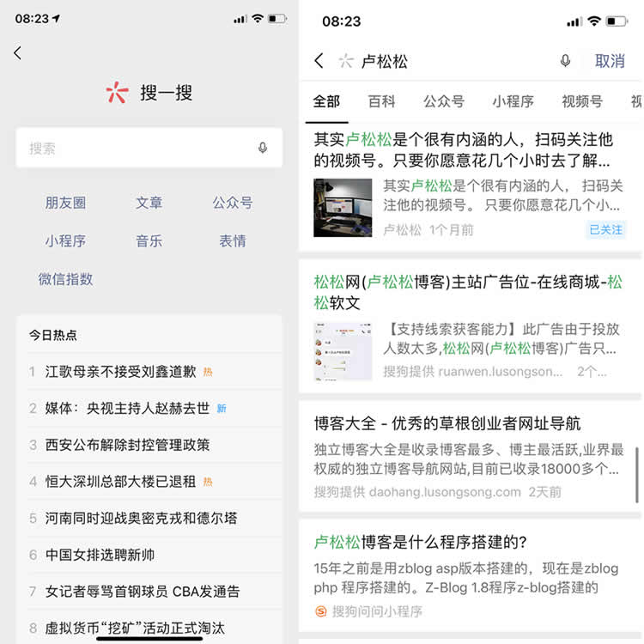Tap the 已关注 button on the 卢松松 result
Image resolution: width=644 pixels, height=644 pixels.
[x=606, y=230]
